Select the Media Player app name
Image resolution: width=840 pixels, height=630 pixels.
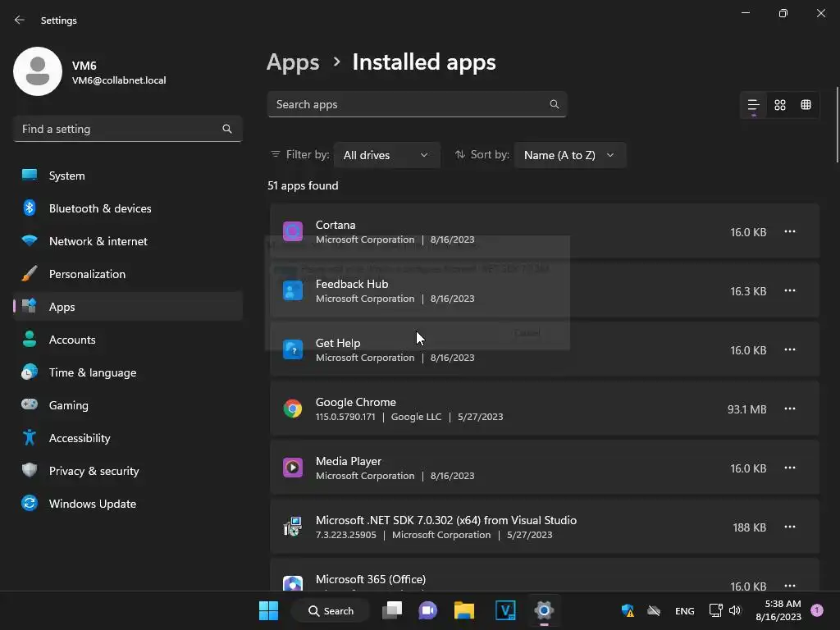348,461
